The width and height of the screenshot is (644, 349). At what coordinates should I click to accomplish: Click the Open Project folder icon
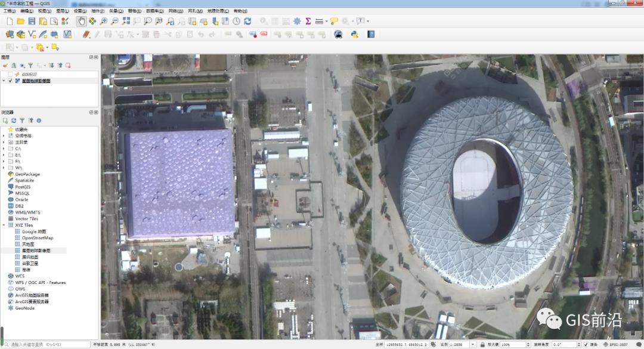coord(21,21)
